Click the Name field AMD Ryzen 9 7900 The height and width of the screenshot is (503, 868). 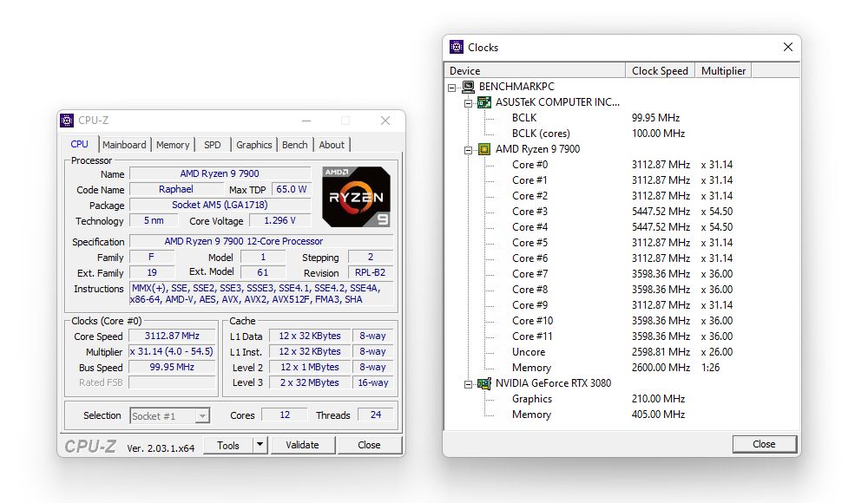pyautogui.click(x=220, y=173)
